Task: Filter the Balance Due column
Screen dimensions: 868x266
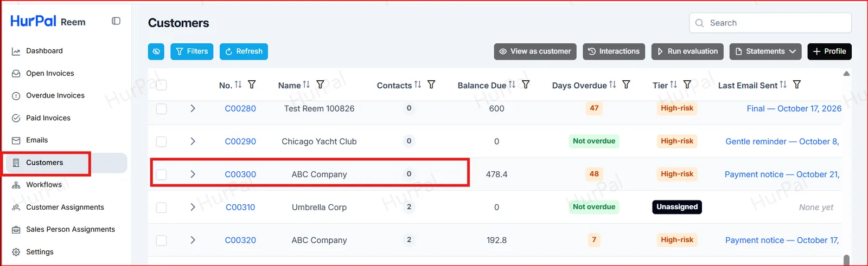Action: 526,85
